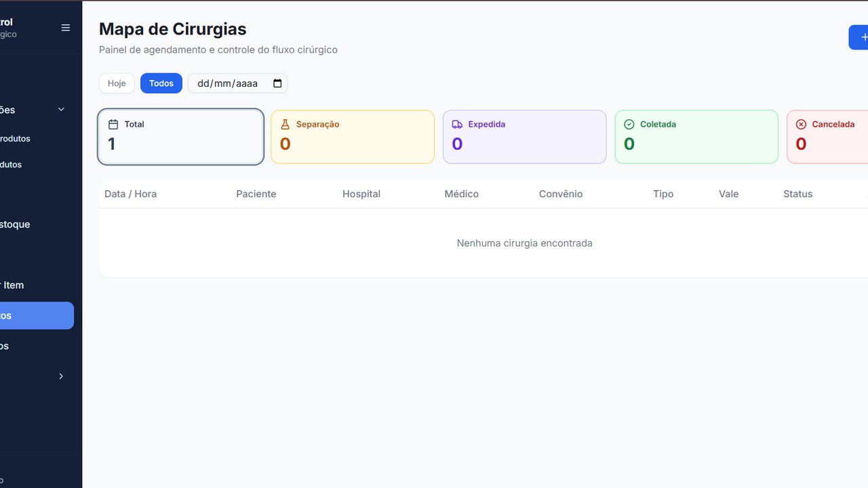This screenshot has width=868, height=488.
Task: Click the truck icon on Expedida card
Action: coord(457,125)
